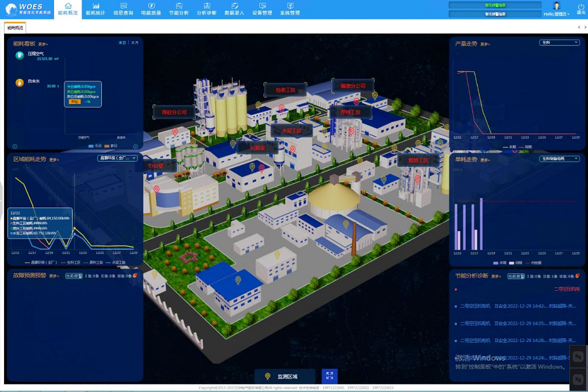Image resolution: width=588 pixels, height=392 pixels.
Task: Open the 节能分析 menu
Action: pyautogui.click(x=179, y=9)
